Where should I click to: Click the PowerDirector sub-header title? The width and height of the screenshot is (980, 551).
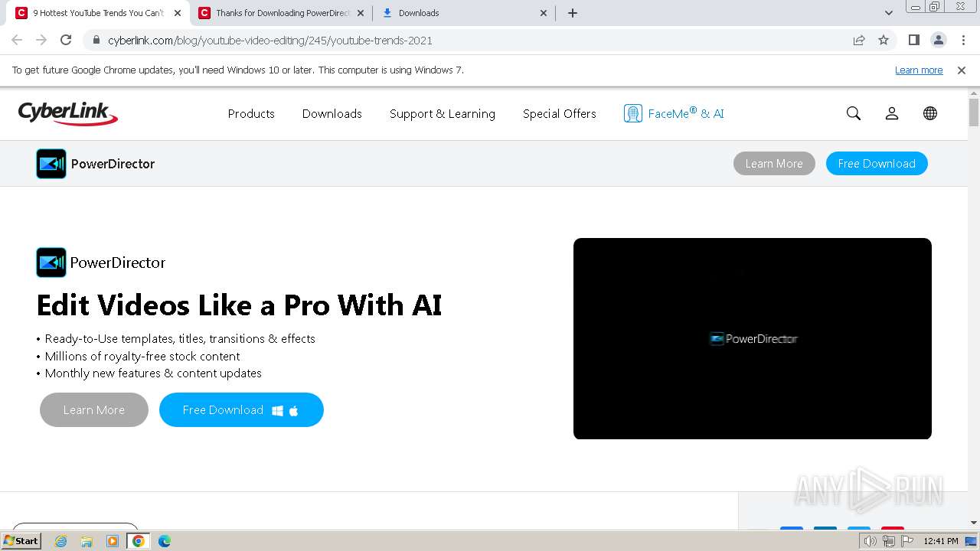pos(113,164)
